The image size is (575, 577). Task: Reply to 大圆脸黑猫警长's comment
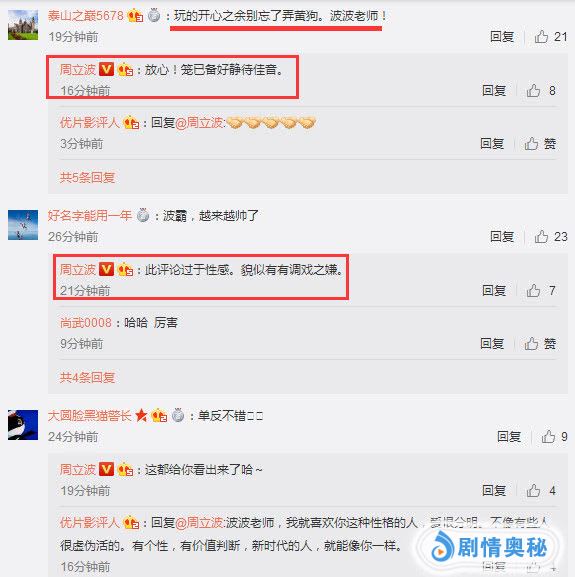pos(509,436)
